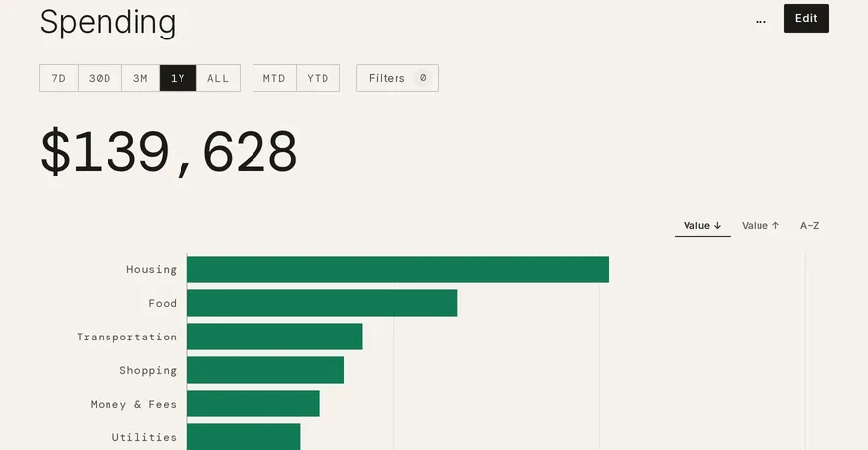Choose the YTD period
This screenshot has height=450, width=868.
319,78
